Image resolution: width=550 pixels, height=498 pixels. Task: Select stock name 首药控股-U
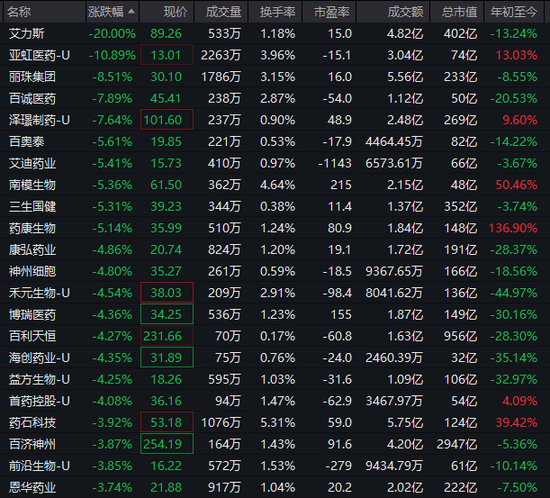(x=39, y=401)
